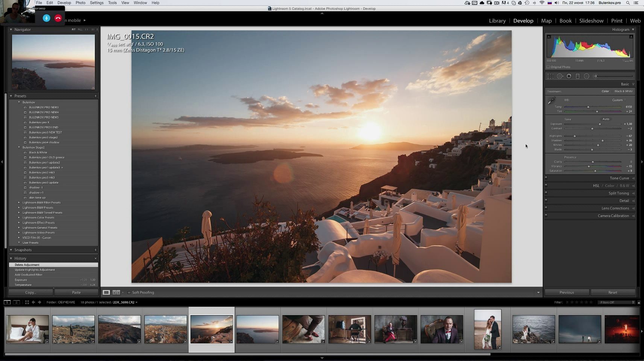The image size is (644, 361).
Task: Open the Graduated Filter tool
Action: pyautogui.click(x=577, y=76)
